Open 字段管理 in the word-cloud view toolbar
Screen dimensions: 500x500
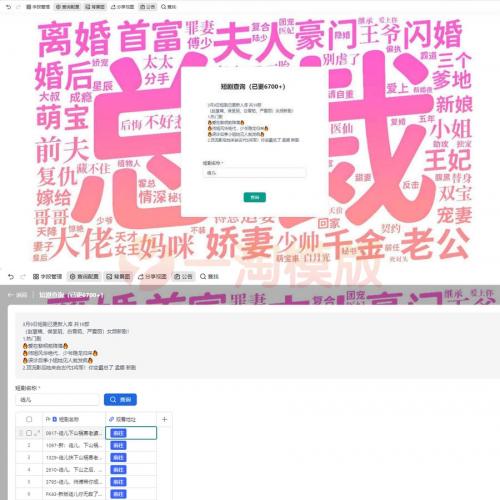click(x=38, y=7)
